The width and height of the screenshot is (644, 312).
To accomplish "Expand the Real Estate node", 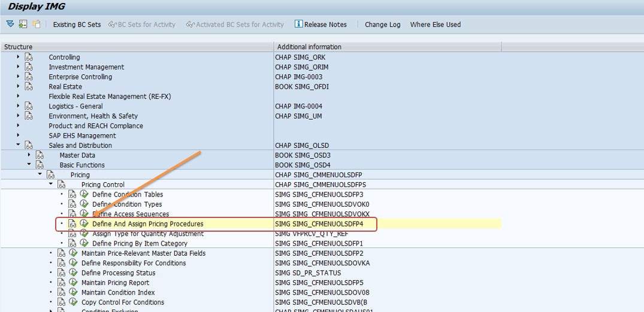I will click(x=18, y=87).
